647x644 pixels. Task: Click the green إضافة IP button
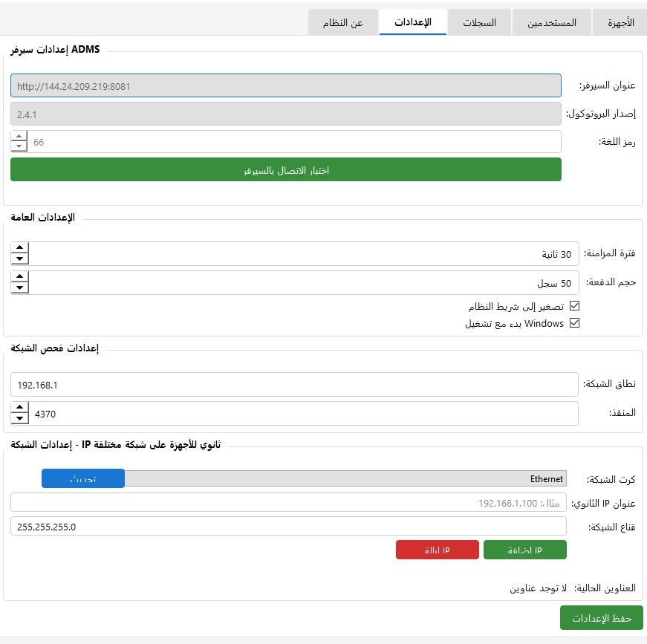[x=524, y=550]
